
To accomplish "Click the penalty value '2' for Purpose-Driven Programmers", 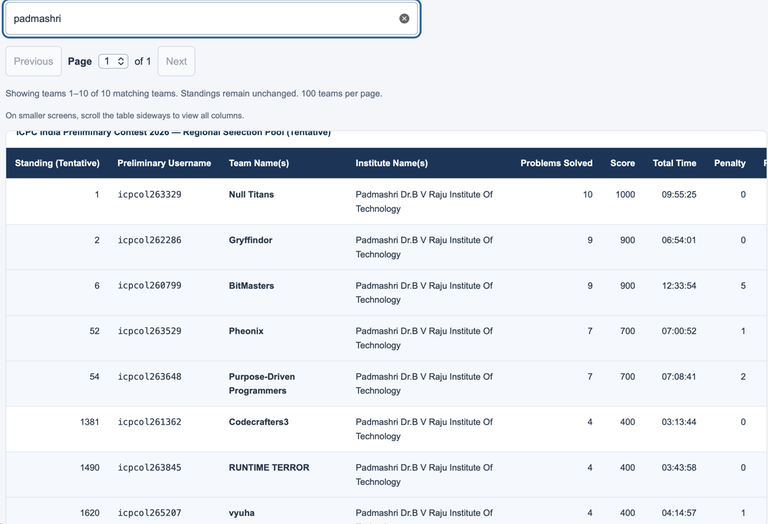I will click(x=743, y=377).
